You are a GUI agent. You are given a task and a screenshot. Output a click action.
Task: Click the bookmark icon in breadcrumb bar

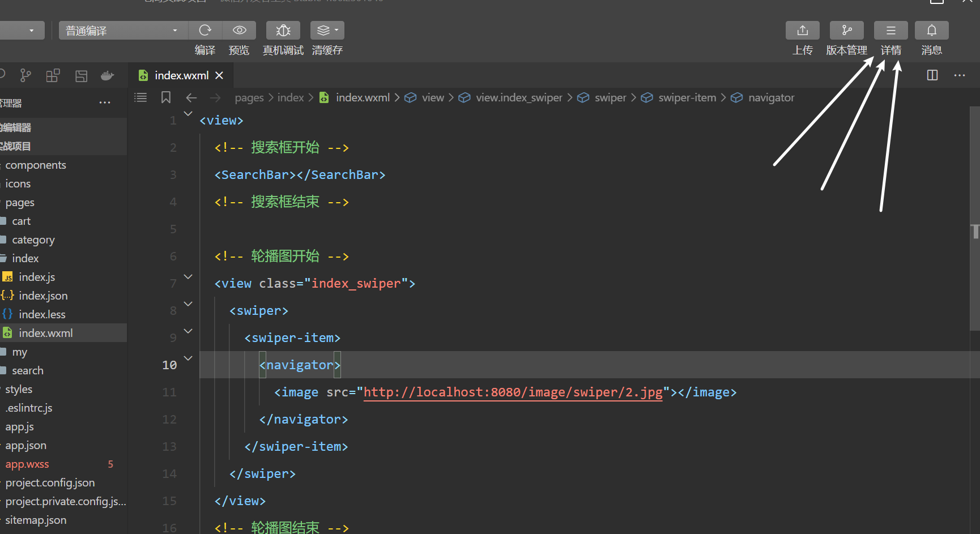[166, 97]
